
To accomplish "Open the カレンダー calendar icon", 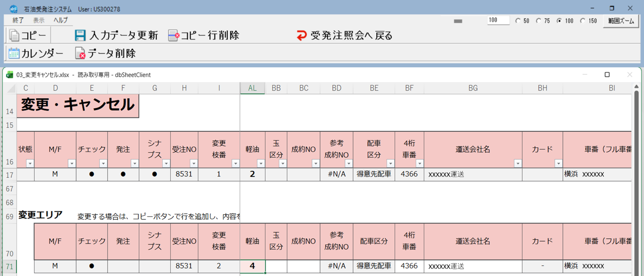I will (x=14, y=53).
